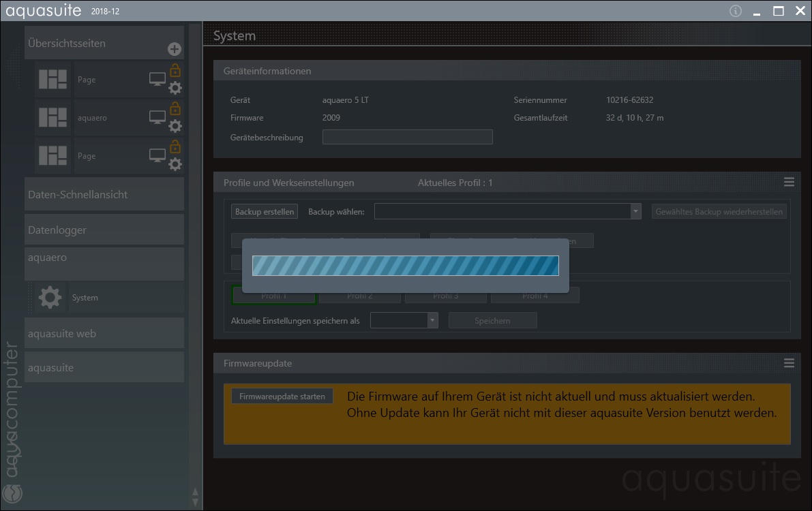Screen dimensions: 812x511
Task: Toggle the lock on the first Page entry
Action: (x=175, y=70)
